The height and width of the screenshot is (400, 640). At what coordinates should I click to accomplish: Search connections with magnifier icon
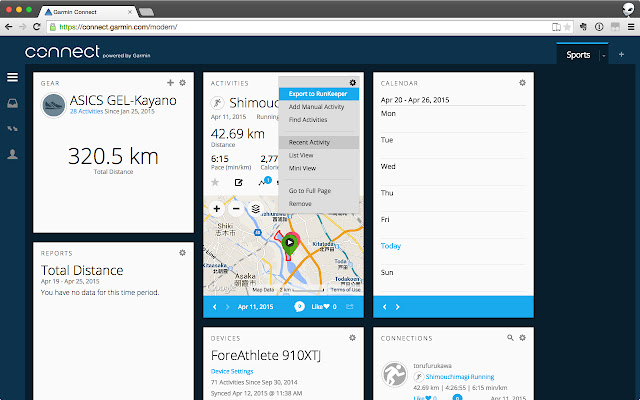pyautogui.click(x=510, y=338)
